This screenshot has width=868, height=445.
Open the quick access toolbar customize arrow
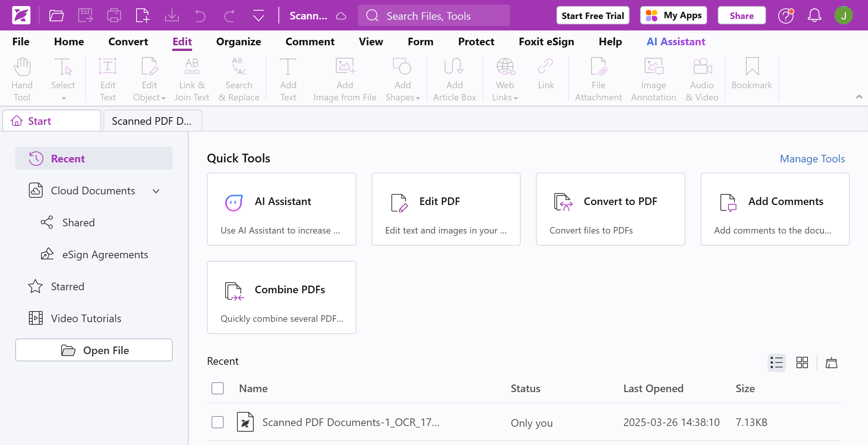click(258, 16)
